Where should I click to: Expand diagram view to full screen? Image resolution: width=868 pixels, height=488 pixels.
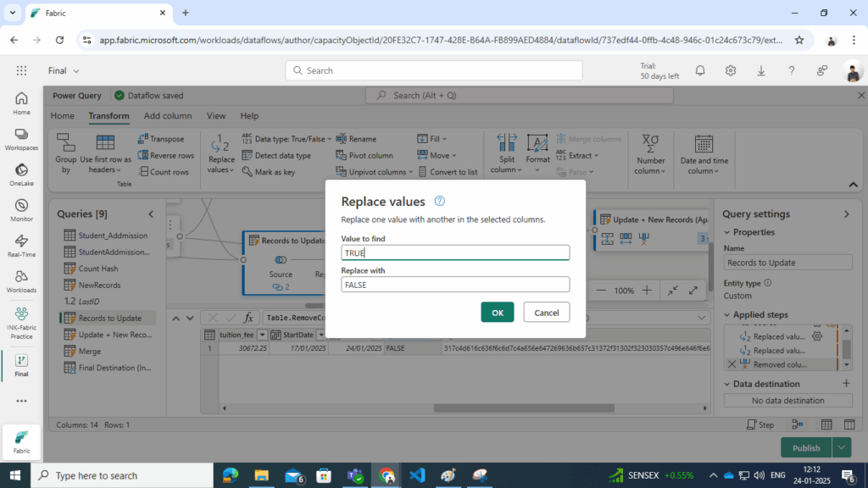(693, 291)
